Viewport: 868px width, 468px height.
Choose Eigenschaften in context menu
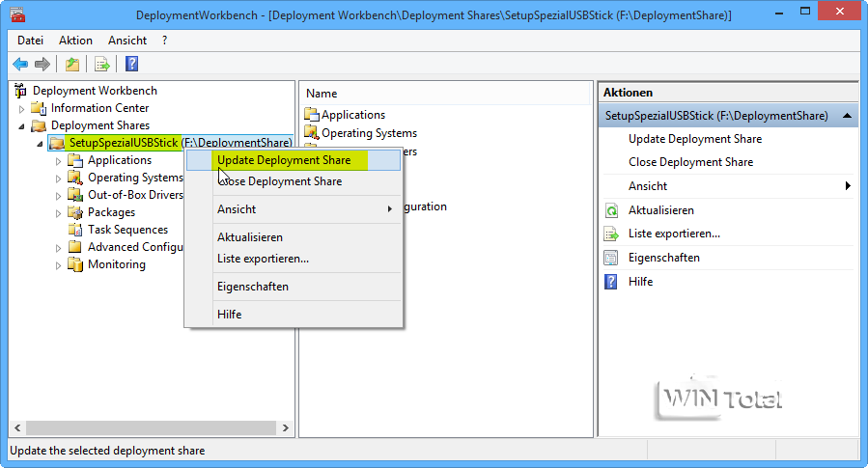click(294, 287)
